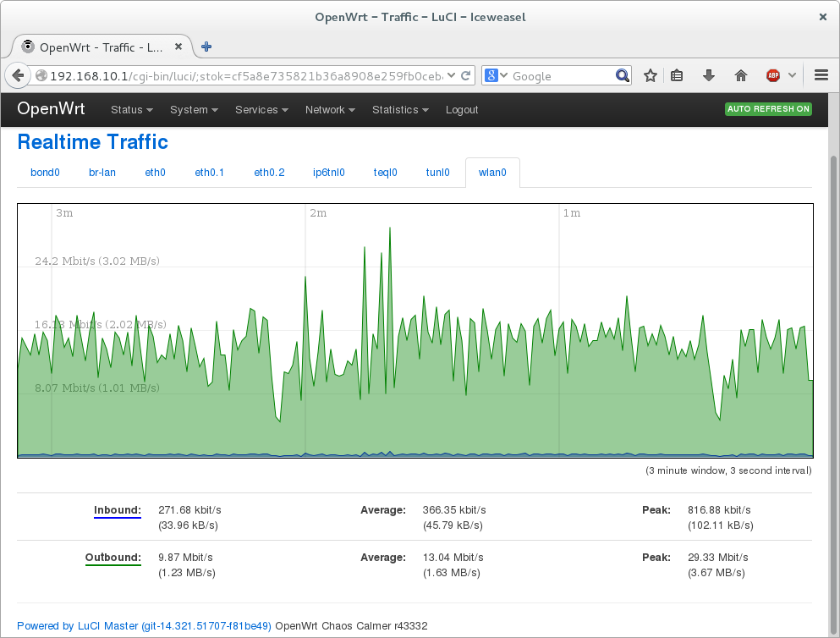Click the Outbound legend label
Viewport: 840px width, 638px height.
(113, 557)
